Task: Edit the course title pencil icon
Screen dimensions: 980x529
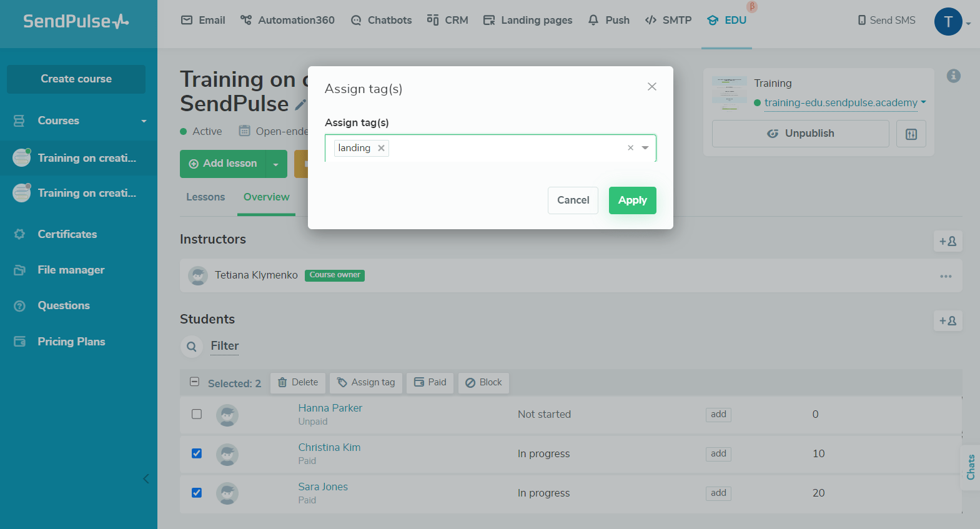Action: [300, 104]
